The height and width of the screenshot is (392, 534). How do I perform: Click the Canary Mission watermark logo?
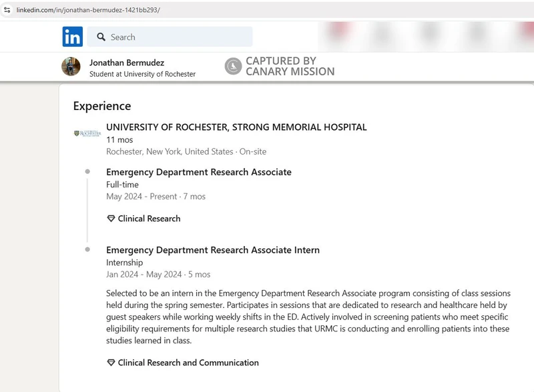tap(233, 66)
